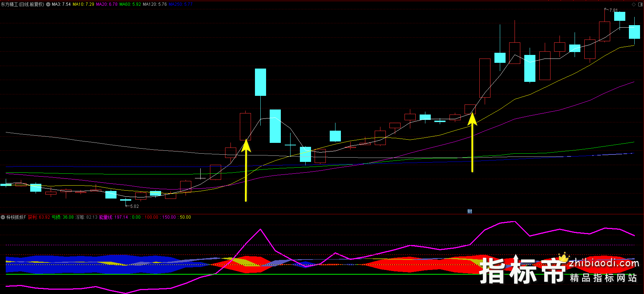The height and width of the screenshot is (294, 644).
Task: Click the 梓桉抓妖F indicator name
Action: (16, 217)
